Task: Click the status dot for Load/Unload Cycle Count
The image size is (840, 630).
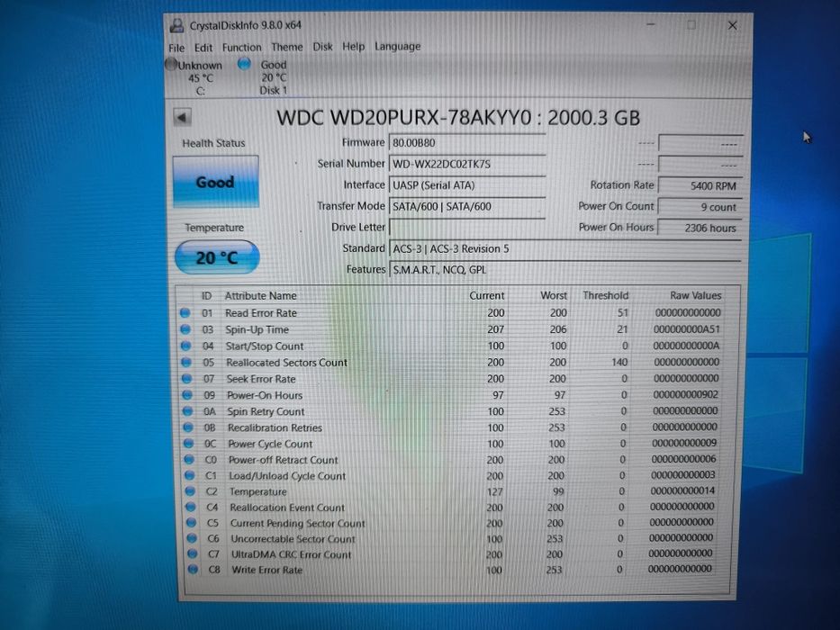Action: [x=190, y=476]
